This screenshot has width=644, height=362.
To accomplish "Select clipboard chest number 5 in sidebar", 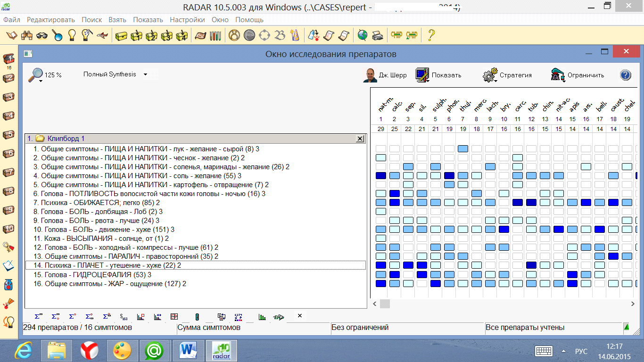I will [8, 135].
